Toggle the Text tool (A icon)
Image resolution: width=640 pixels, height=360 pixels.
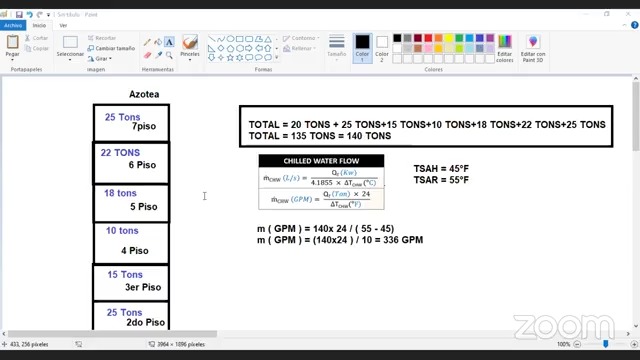(x=169, y=42)
